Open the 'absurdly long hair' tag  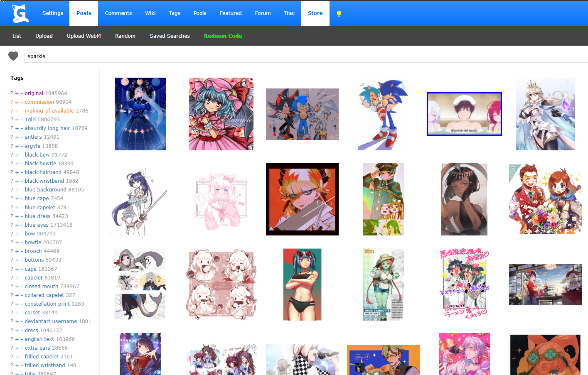point(47,128)
